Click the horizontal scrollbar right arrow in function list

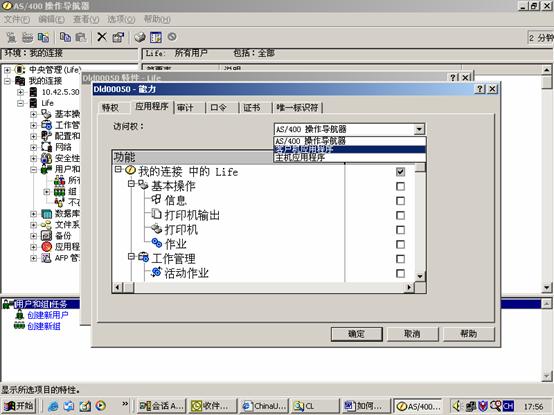(409, 287)
